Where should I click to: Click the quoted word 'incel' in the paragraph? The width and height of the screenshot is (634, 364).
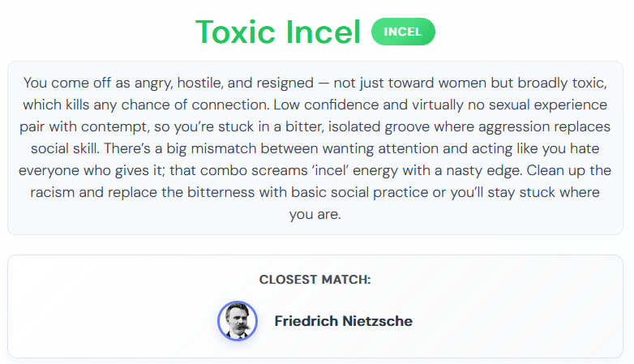coord(330,170)
